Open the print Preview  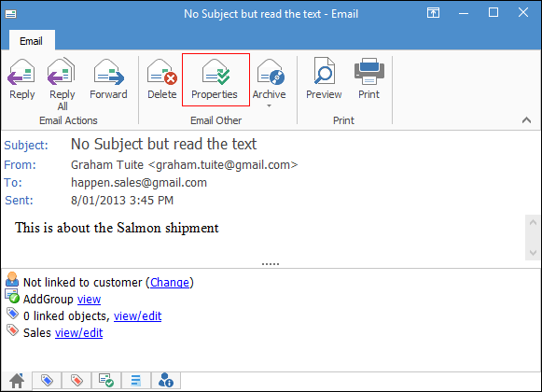click(x=324, y=79)
